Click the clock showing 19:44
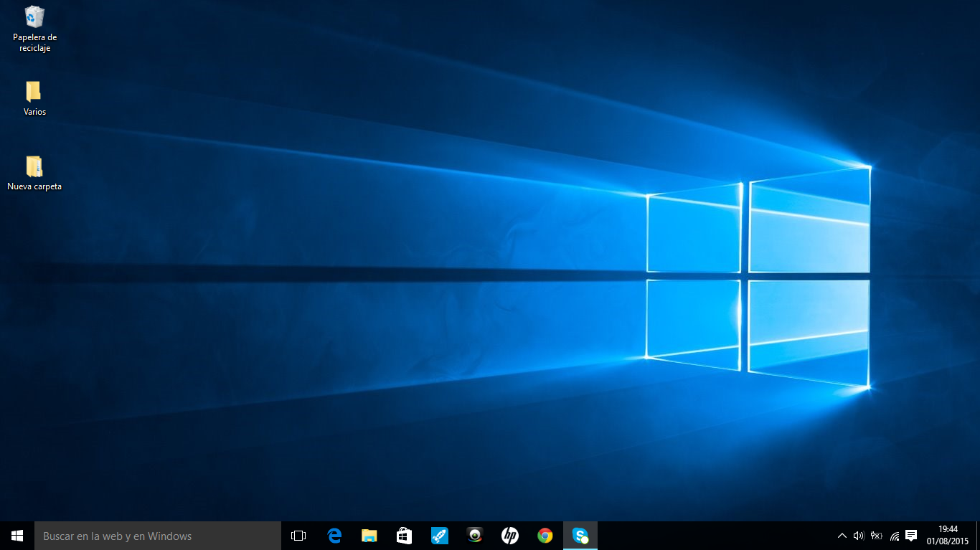Image resolution: width=980 pixels, height=550 pixels. coord(948,535)
